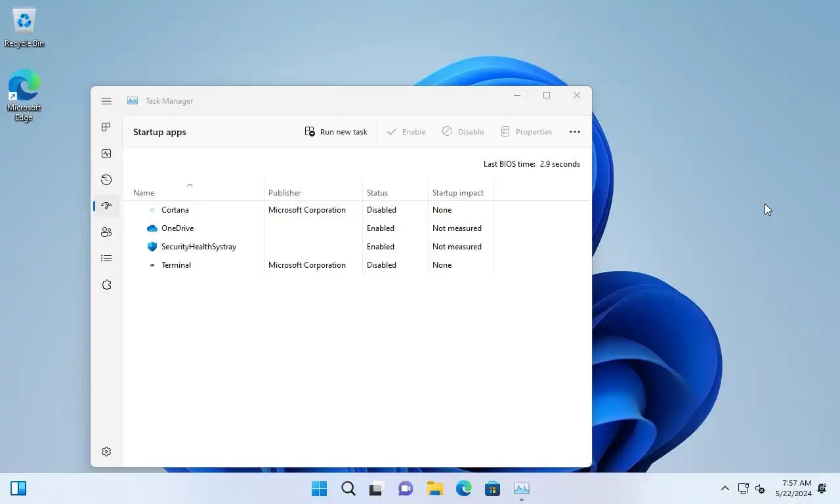Click the Properties button in toolbar
The width and height of the screenshot is (840, 504).
526,132
